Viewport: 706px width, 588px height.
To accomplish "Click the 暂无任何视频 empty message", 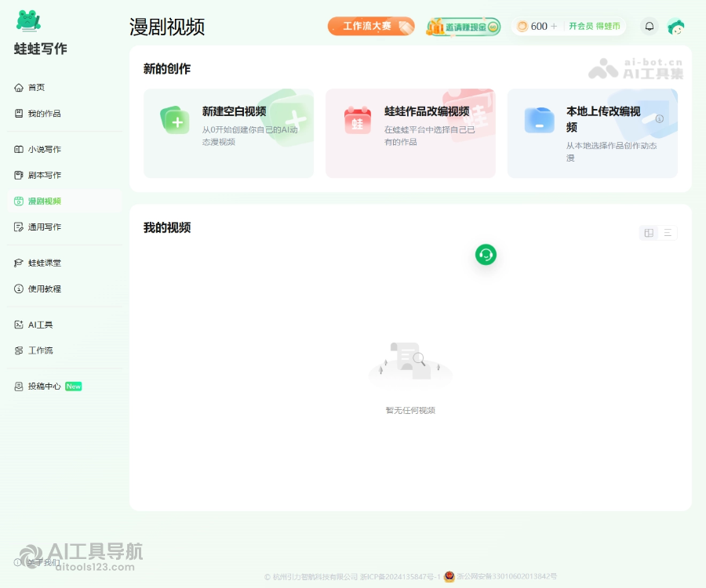I will (410, 410).
